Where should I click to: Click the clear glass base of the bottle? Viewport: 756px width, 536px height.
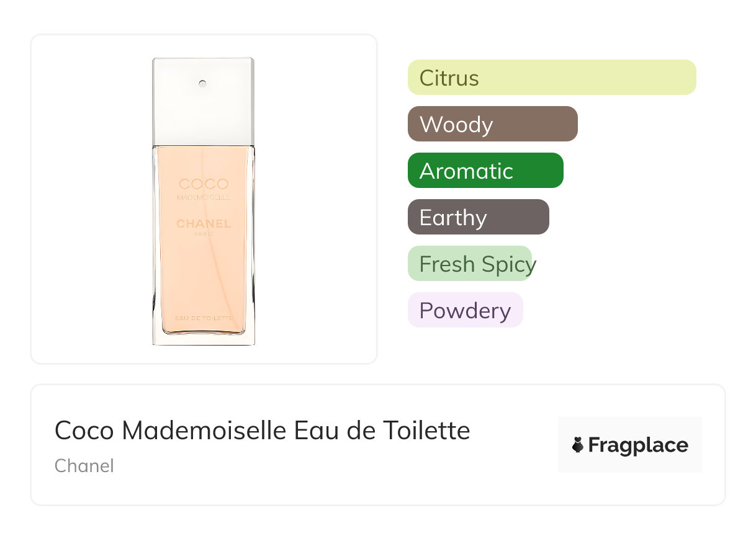[x=204, y=338]
